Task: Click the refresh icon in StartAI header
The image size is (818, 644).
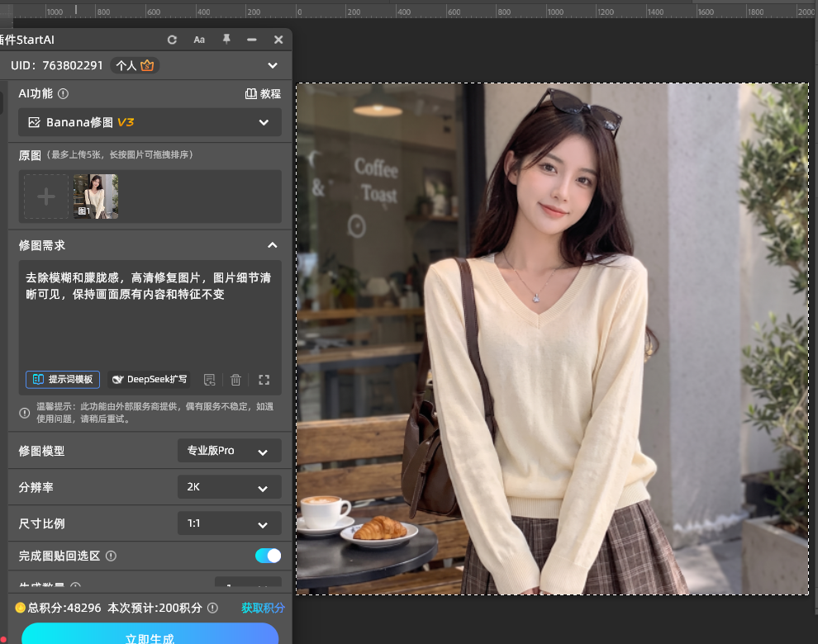Action: tap(172, 40)
